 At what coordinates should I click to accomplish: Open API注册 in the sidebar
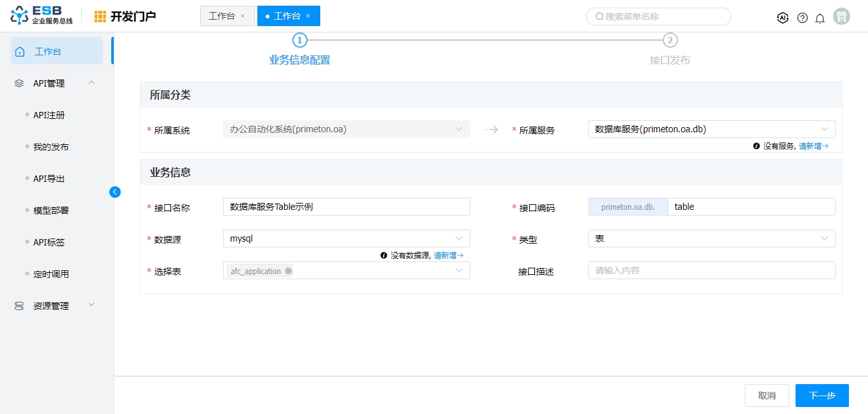49,115
